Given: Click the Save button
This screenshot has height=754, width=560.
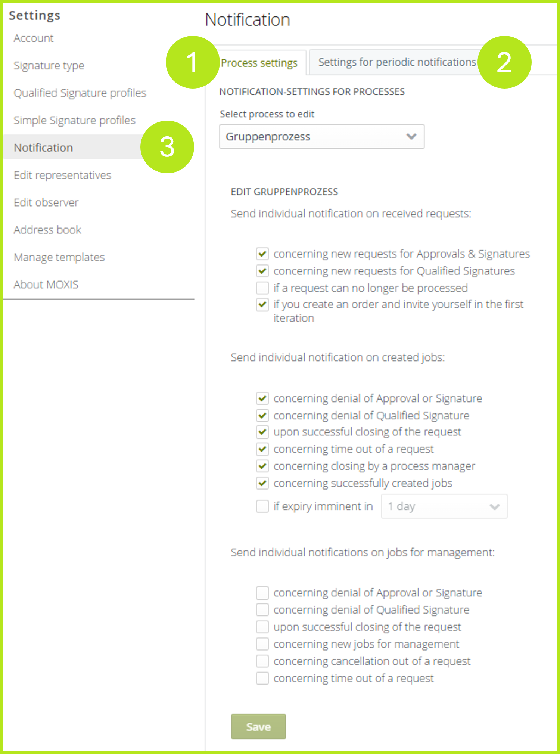Looking at the screenshot, I should pos(258,727).
